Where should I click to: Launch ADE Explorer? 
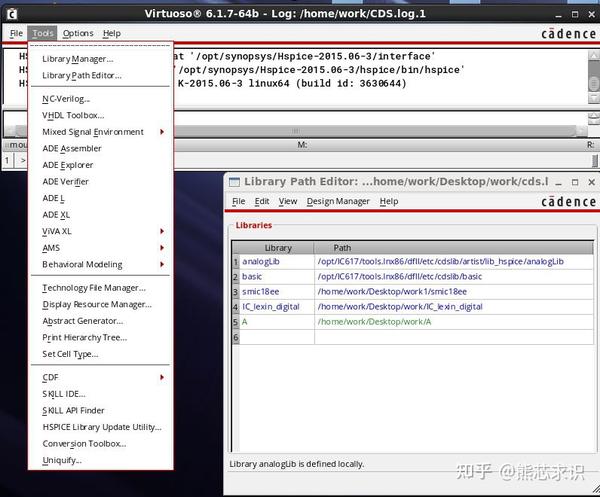click(x=68, y=165)
